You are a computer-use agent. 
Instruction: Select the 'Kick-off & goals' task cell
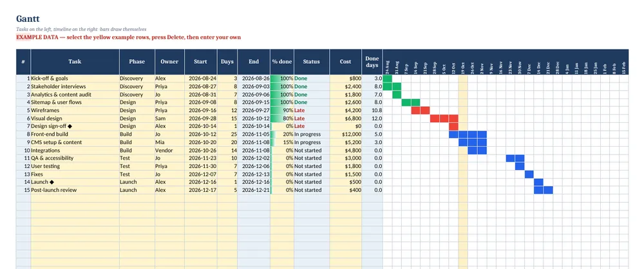point(75,79)
